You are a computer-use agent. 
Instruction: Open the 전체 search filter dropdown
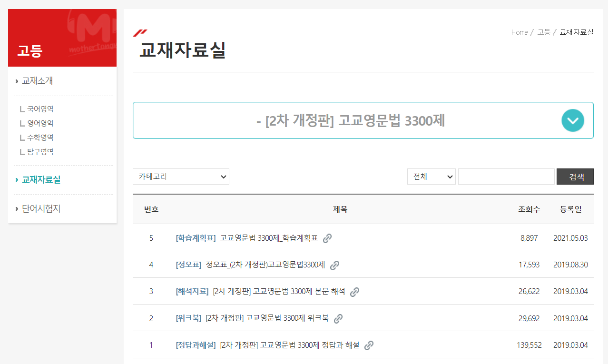(431, 176)
